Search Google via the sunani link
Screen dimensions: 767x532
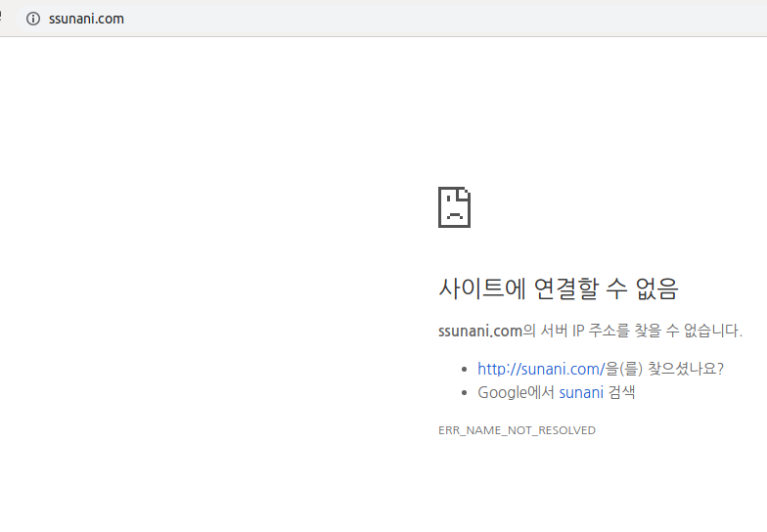pos(581,393)
